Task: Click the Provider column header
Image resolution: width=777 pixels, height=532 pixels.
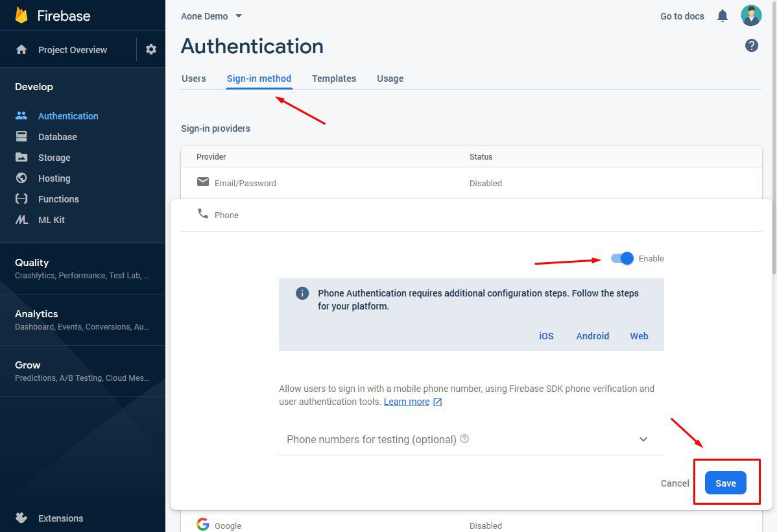Action: [x=211, y=156]
